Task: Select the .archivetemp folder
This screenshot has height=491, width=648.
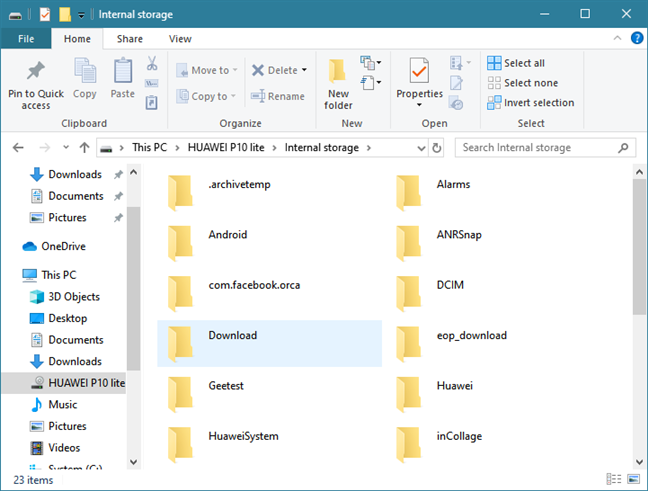Action: click(x=269, y=192)
